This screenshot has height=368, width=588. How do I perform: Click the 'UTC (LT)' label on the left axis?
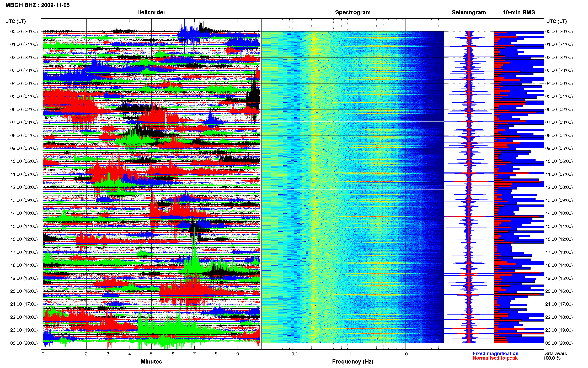(x=15, y=21)
